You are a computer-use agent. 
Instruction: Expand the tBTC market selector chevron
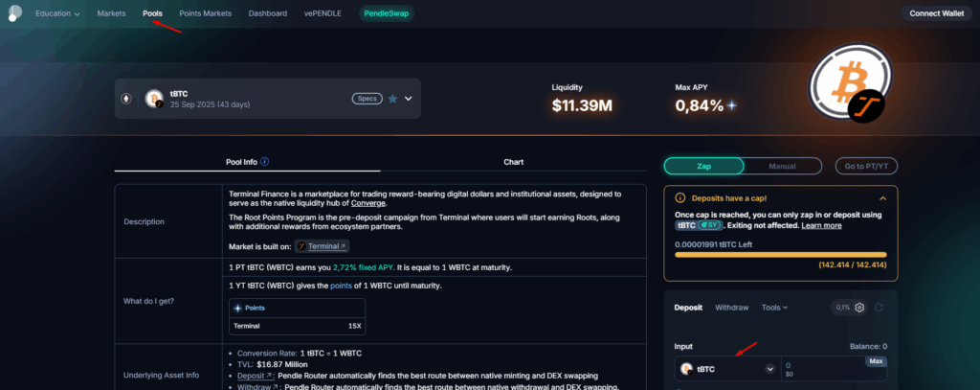[408, 99]
